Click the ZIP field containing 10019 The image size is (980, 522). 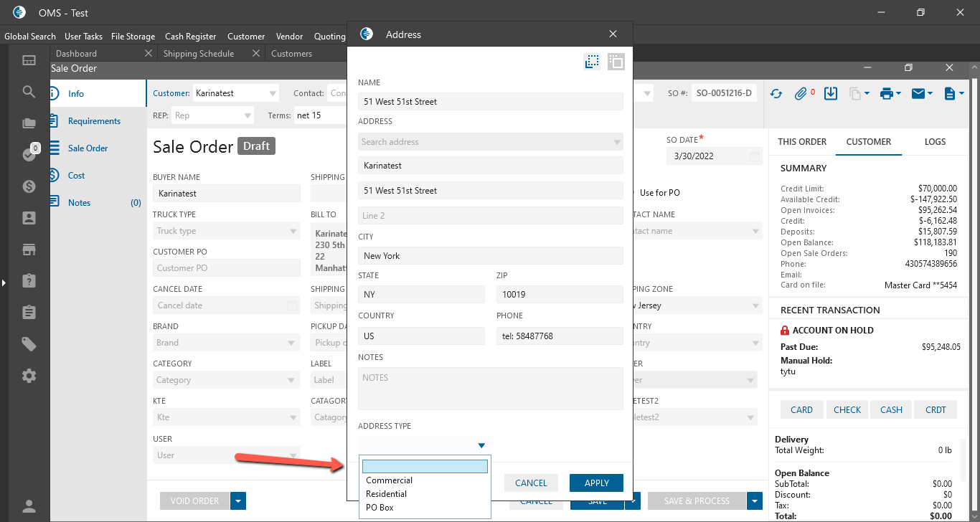coord(560,295)
